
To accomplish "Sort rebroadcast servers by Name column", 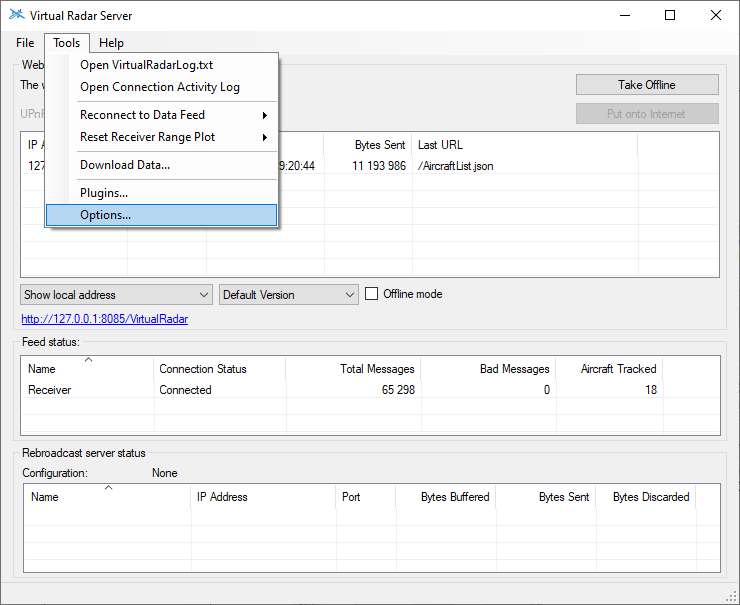I will tap(108, 497).
